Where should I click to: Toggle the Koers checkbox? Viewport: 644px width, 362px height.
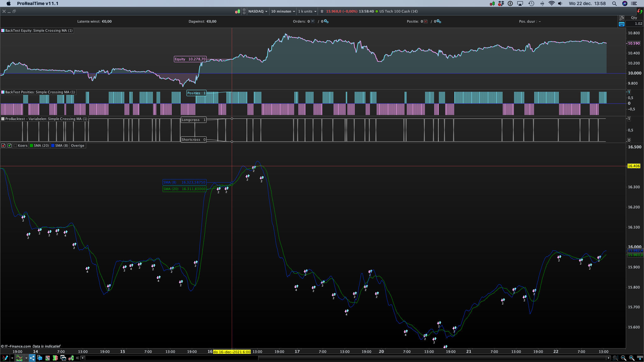click(x=15, y=145)
